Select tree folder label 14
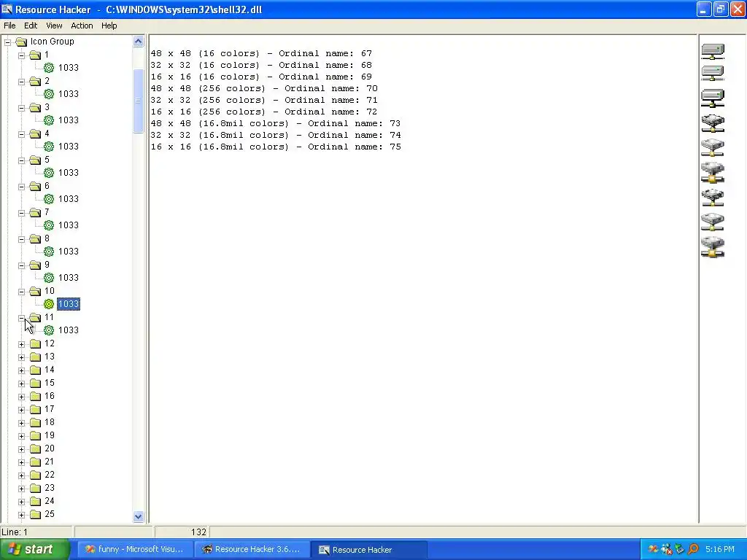The image size is (747, 560). point(50,370)
